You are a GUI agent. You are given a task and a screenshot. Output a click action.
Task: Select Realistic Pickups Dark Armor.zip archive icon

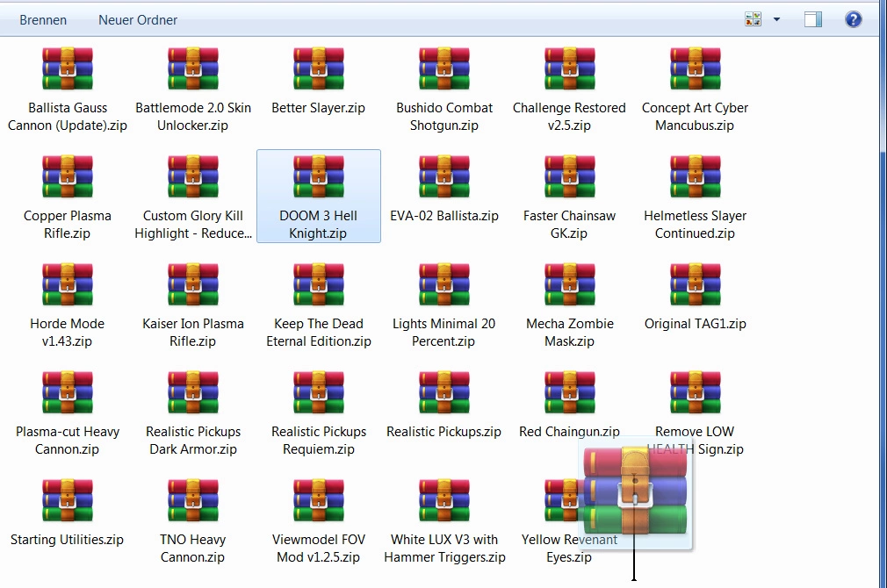tap(193, 393)
